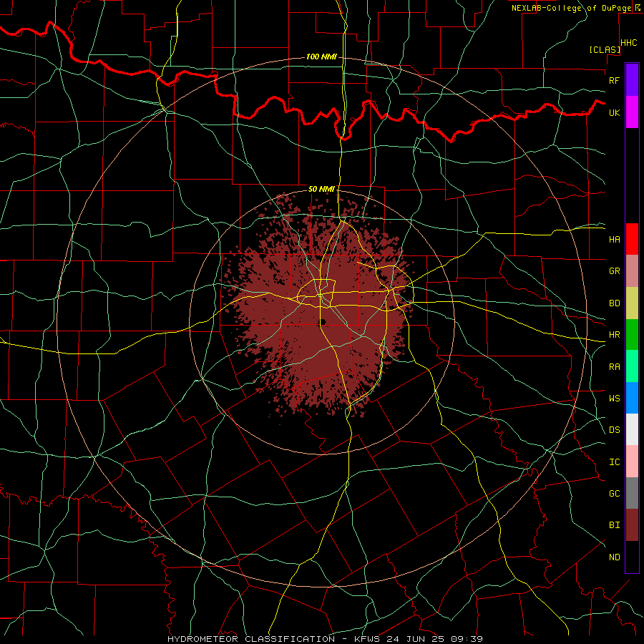This screenshot has height=644, width=644.
Task: Click the HR legend label
Action: pyautogui.click(x=614, y=335)
